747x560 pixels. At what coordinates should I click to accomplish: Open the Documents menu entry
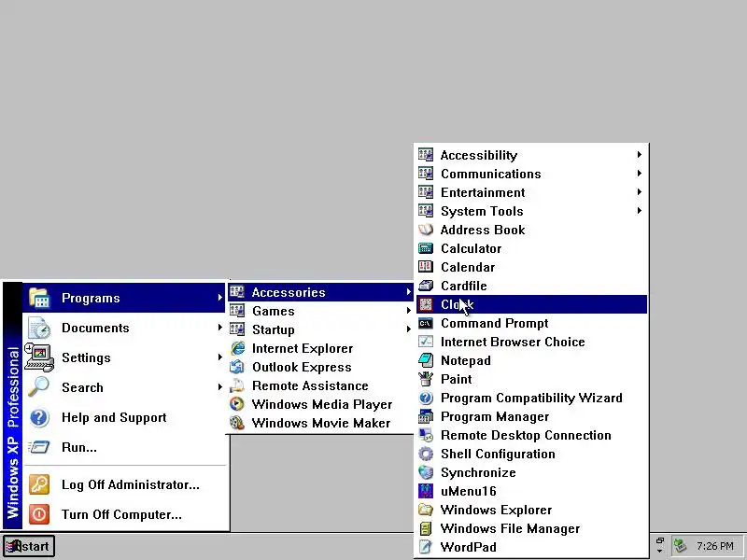(x=124, y=328)
